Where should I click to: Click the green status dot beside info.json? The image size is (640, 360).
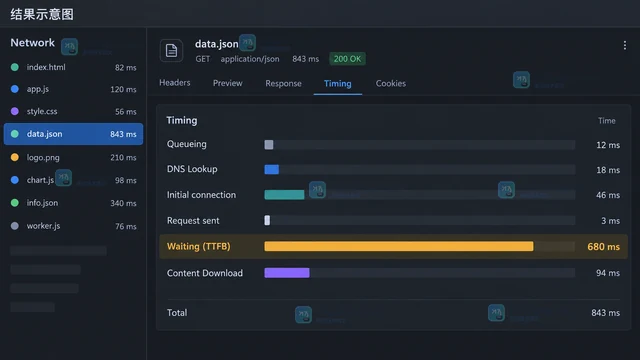click(15, 203)
